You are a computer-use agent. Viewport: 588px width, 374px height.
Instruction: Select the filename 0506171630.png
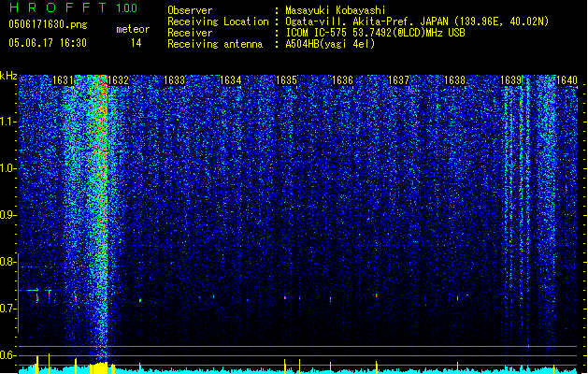pyautogui.click(x=48, y=24)
